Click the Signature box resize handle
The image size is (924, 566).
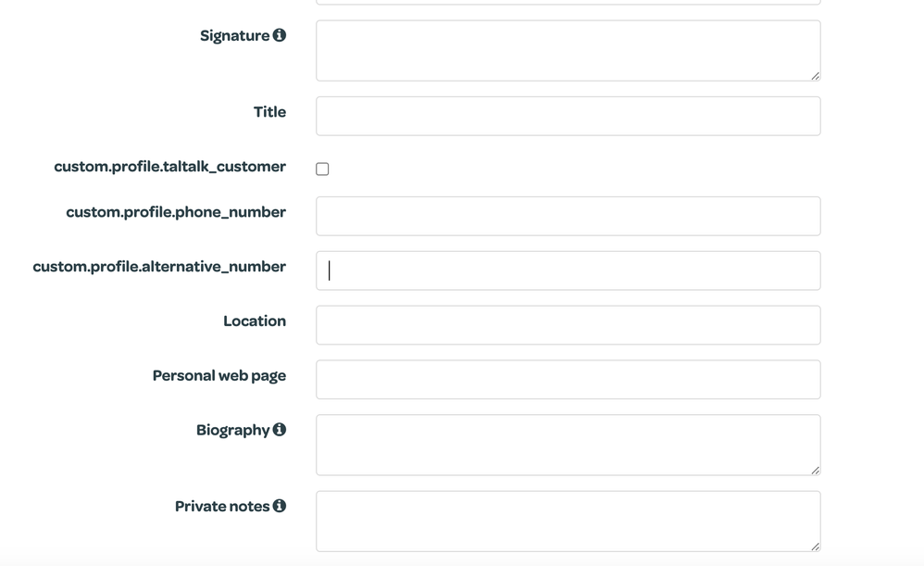815,75
